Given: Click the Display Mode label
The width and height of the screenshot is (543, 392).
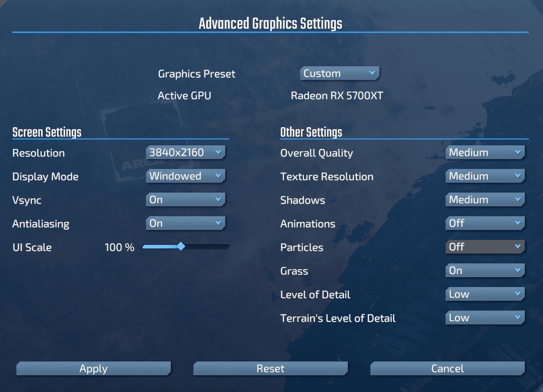Looking at the screenshot, I should click(x=45, y=177).
